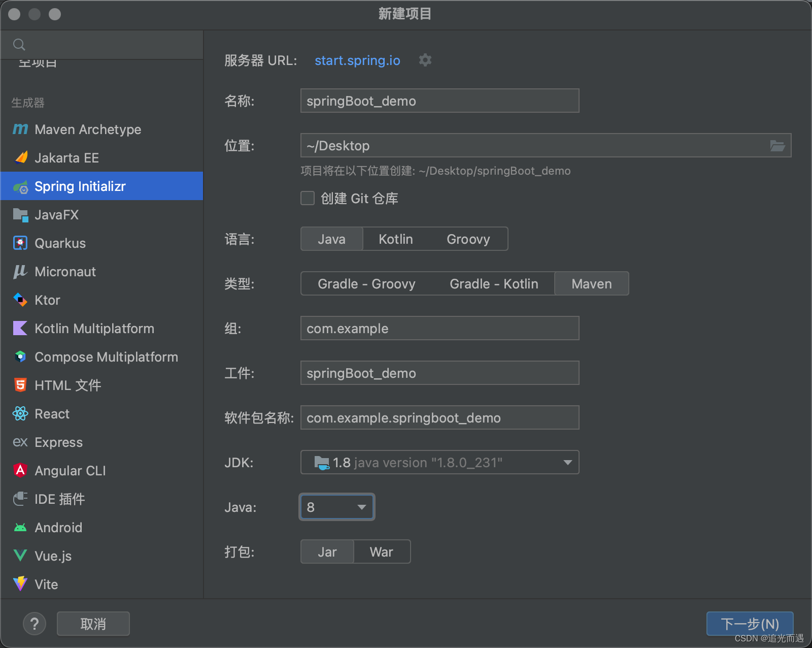Click the Ktor logo icon
Viewport: 812px width, 648px height.
(x=20, y=300)
